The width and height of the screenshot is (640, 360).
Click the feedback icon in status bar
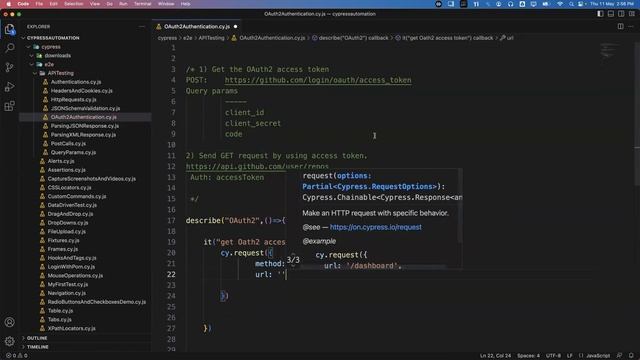[620, 356]
